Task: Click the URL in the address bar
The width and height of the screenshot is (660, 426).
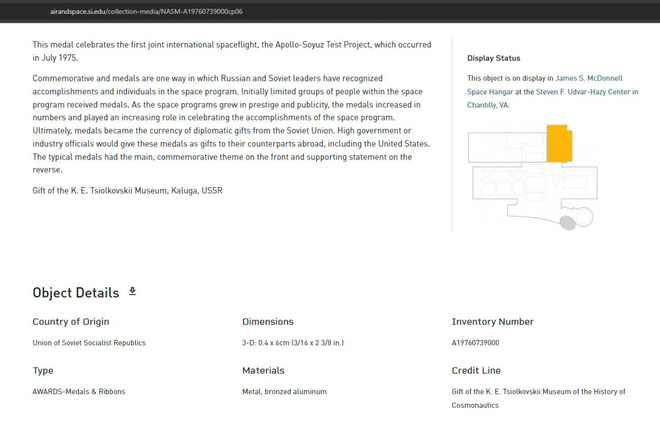Action: [x=146, y=11]
